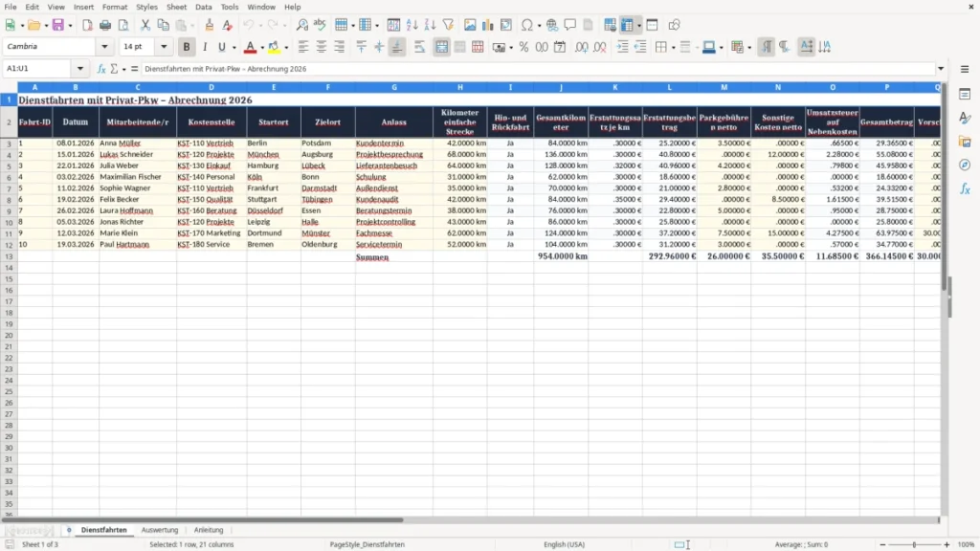This screenshot has height=551, width=980.
Task: Open the Sheet menu
Action: pyautogui.click(x=176, y=7)
